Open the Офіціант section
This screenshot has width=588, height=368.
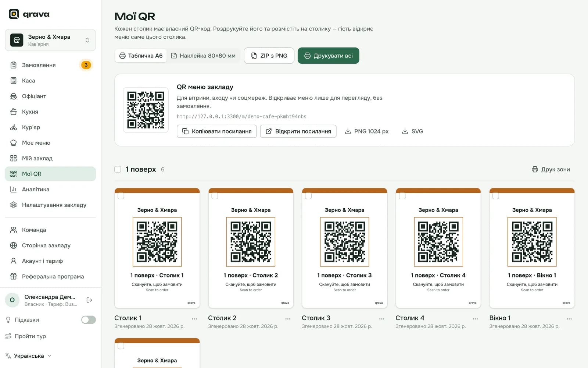[x=50, y=96]
